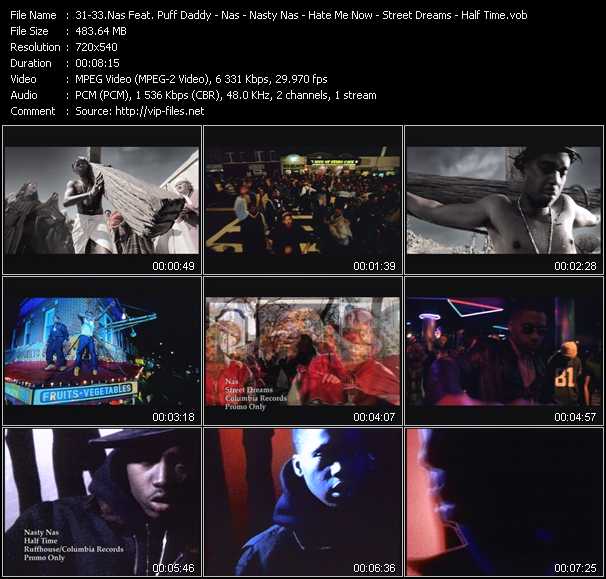
Task: Click the resolution value 720x540
Action: 96,47
